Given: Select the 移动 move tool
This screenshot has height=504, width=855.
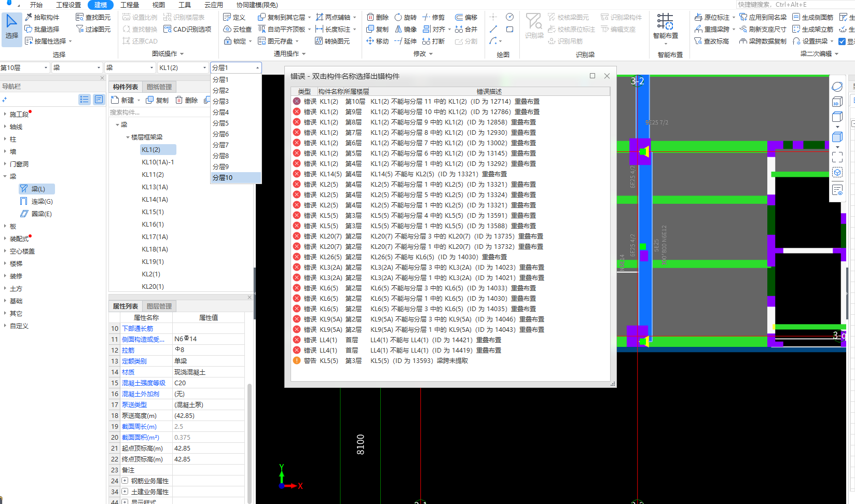Looking at the screenshot, I should pyautogui.click(x=377, y=41).
